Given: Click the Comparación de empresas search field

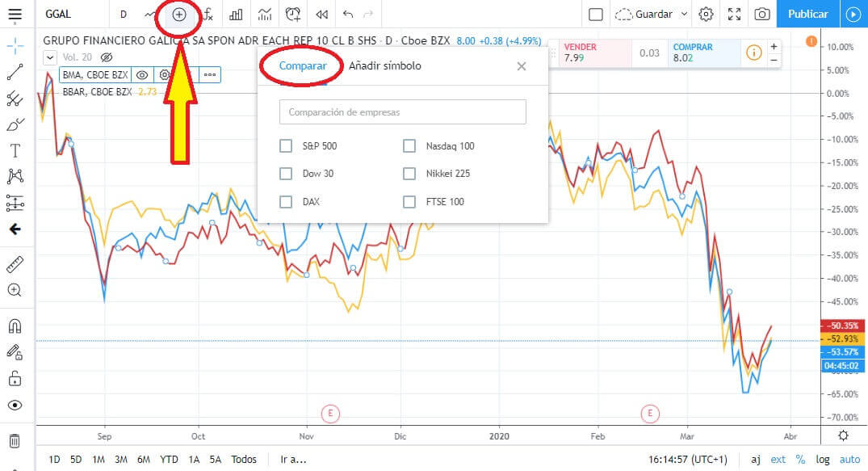Looking at the screenshot, I should tap(402, 112).
